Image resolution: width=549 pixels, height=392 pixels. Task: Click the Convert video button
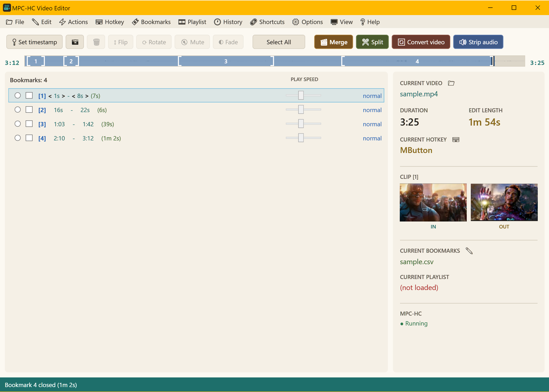coord(421,42)
